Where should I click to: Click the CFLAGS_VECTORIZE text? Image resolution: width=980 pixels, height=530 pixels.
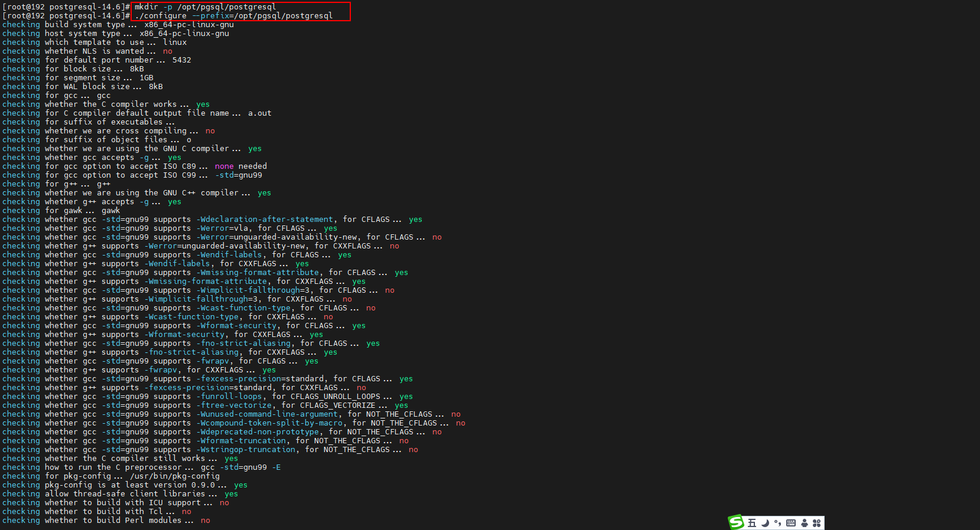point(338,405)
